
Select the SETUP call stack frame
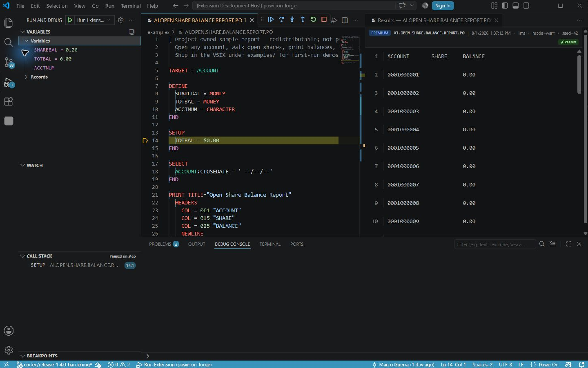[80, 265]
